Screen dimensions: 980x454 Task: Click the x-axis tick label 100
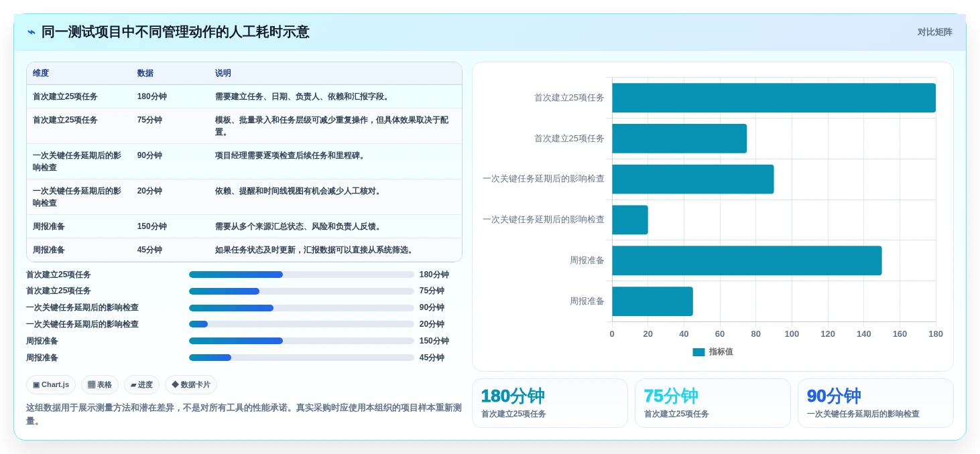792,333
